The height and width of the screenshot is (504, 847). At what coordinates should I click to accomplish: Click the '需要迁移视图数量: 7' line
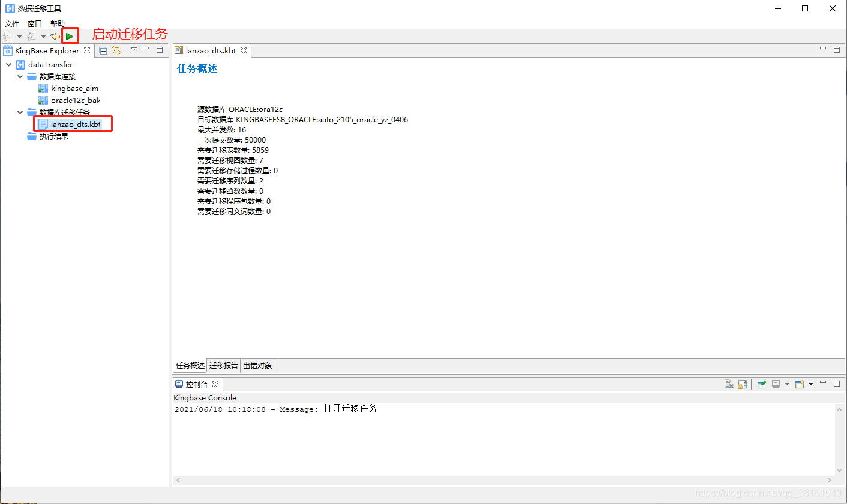coord(230,161)
